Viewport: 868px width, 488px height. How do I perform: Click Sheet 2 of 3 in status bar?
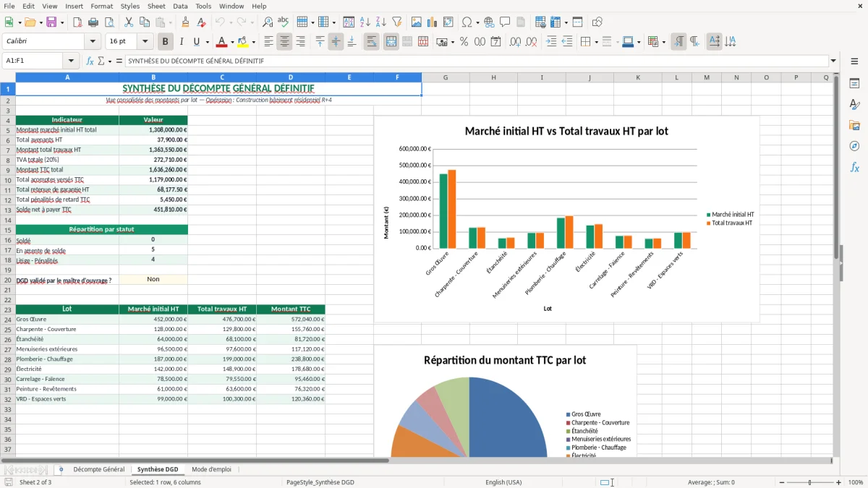click(x=35, y=482)
